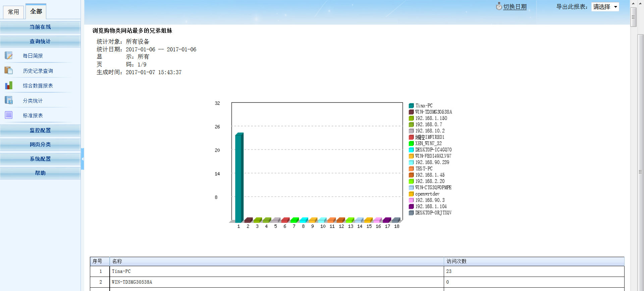The width and height of the screenshot is (644, 291).
Task: Switch to the 常用 tab
Action: (x=13, y=12)
